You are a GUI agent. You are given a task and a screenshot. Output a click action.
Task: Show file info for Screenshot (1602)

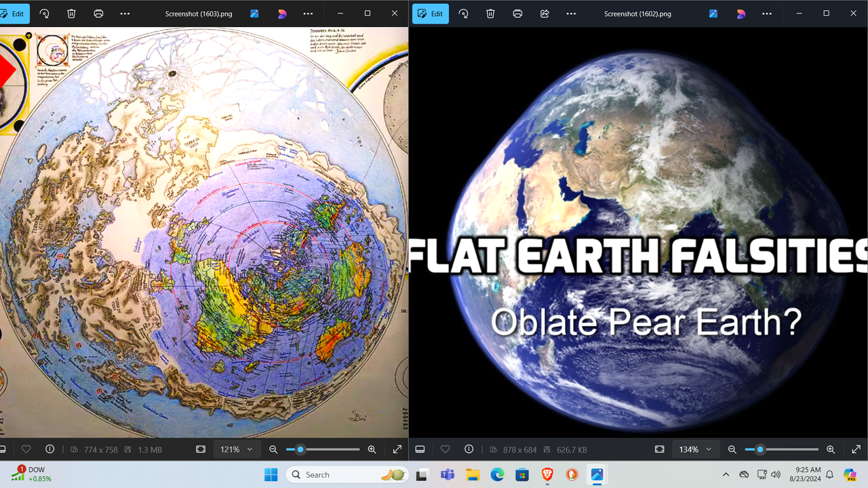469,449
